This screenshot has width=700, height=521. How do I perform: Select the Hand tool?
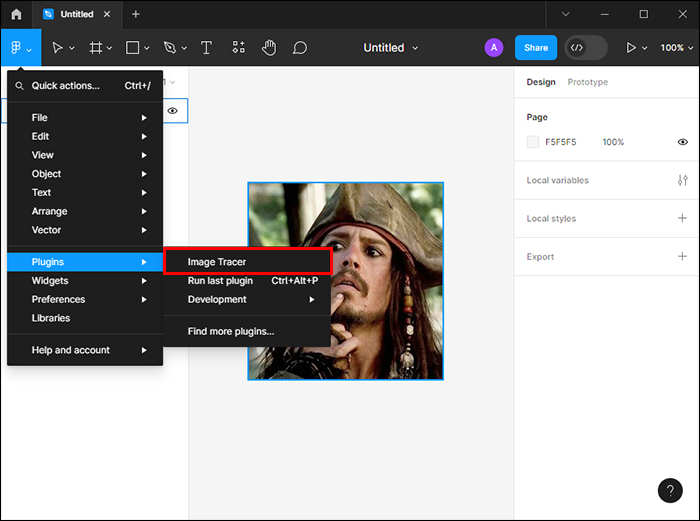pos(269,48)
